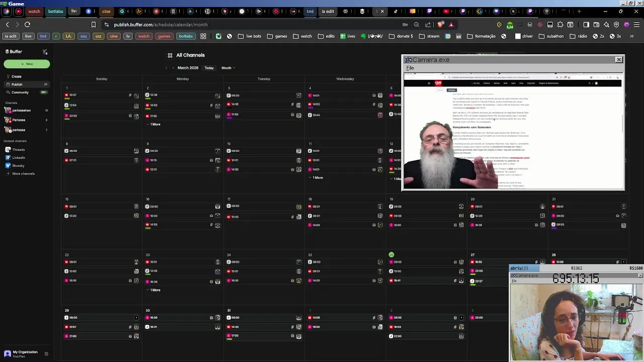The height and width of the screenshot is (362, 644).
Task: Open the stream bookmark folder
Action: click(429, 36)
